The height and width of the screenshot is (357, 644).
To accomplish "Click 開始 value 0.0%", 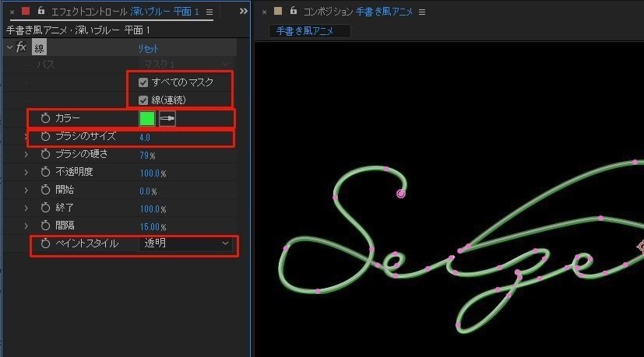I will (148, 191).
